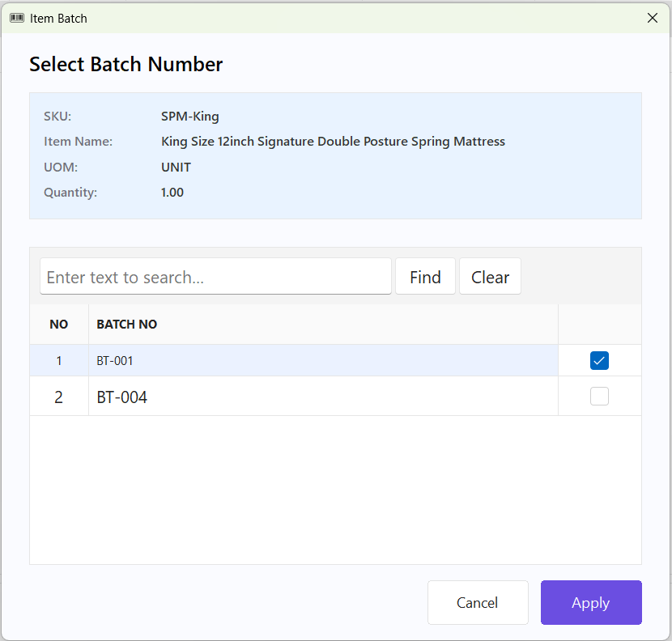The height and width of the screenshot is (641, 672).
Task: Apply the selected batch number
Action: [591, 602]
